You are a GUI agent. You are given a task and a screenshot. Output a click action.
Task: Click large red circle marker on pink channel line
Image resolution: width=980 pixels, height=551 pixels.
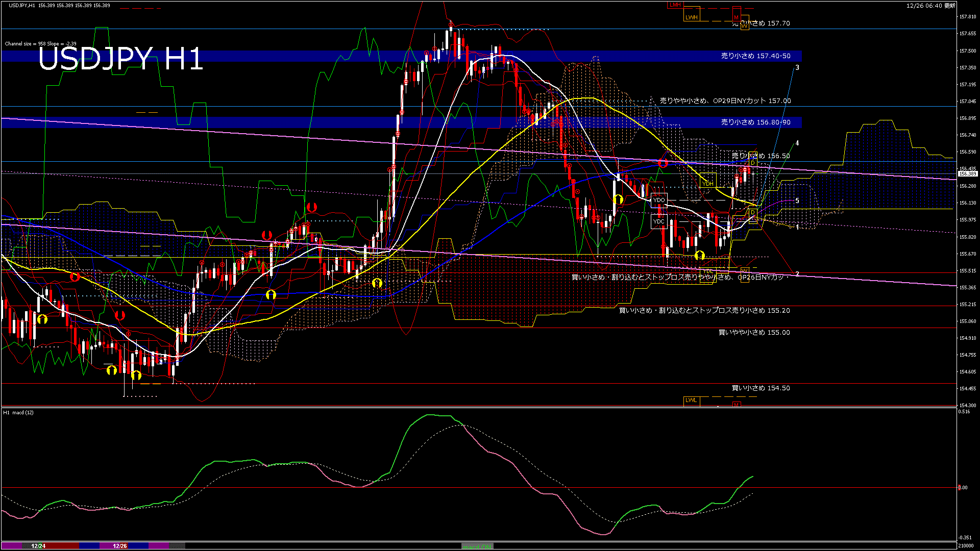coord(663,163)
